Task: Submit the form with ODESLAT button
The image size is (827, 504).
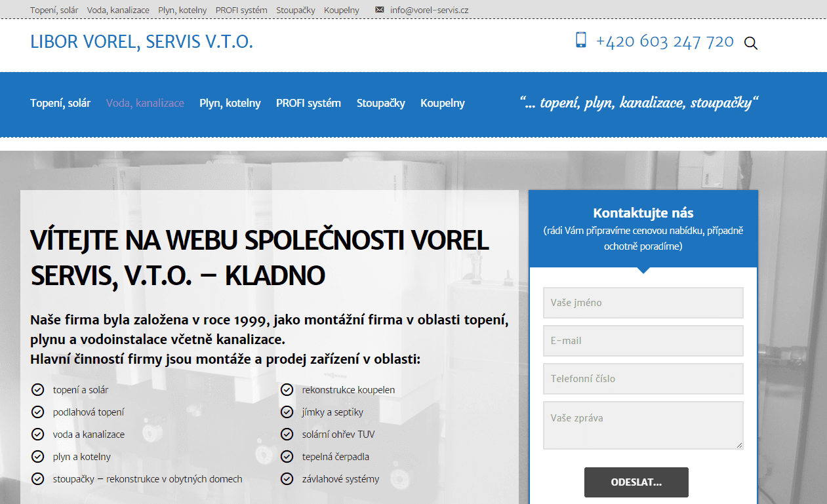Action: coord(636,482)
